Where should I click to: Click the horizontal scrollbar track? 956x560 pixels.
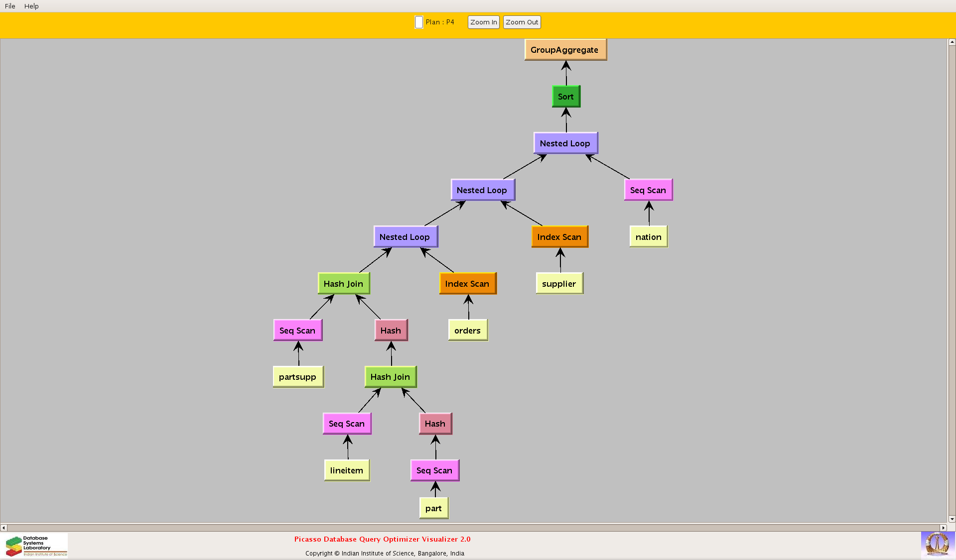click(x=473, y=528)
